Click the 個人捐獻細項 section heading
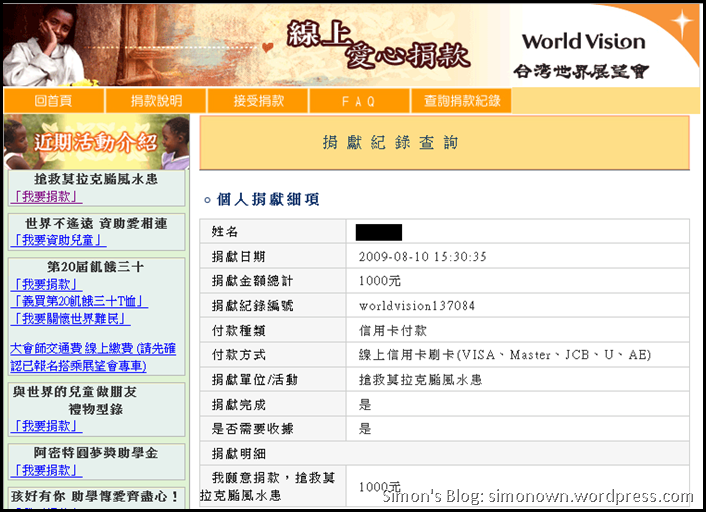This screenshot has width=706, height=512. pos(268,199)
